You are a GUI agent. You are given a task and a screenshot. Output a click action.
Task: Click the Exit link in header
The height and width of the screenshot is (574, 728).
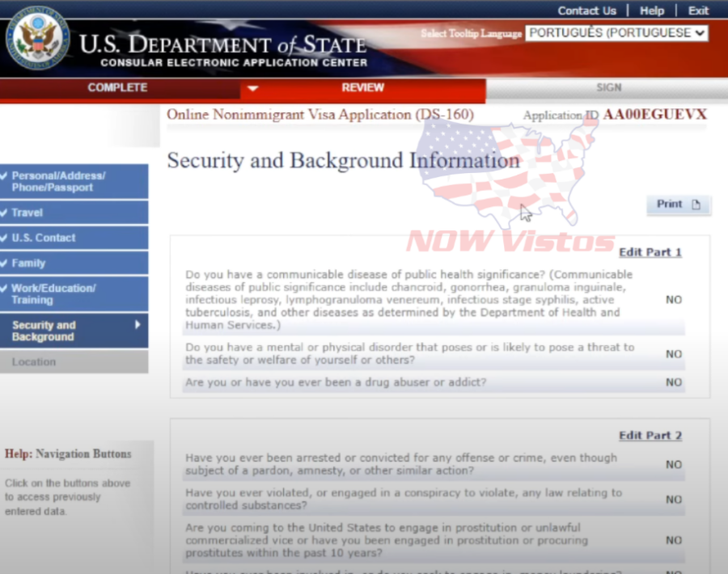(698, 11)
